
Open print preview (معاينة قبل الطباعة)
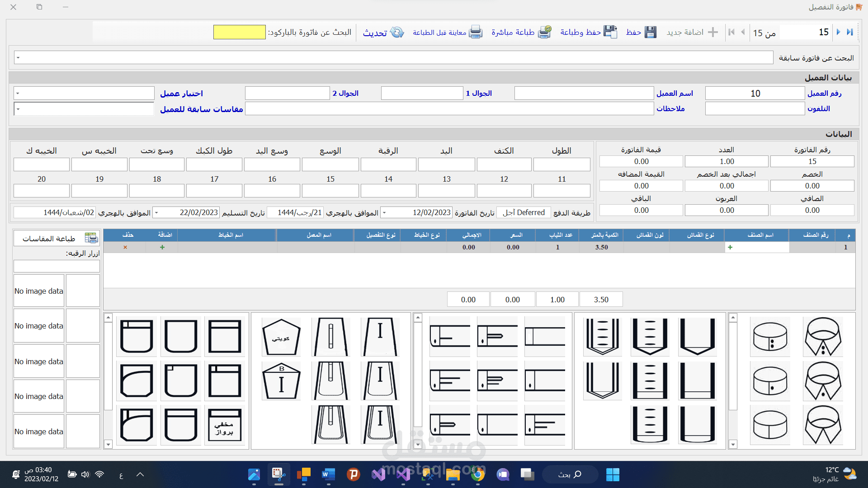[x=476, y=32]
